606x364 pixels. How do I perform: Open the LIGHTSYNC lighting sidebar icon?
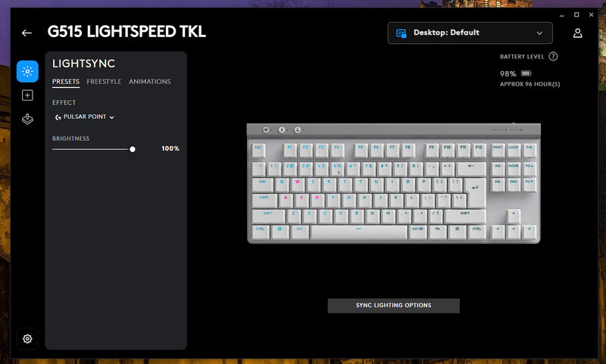pyautogui.click(x=27, y=71)
